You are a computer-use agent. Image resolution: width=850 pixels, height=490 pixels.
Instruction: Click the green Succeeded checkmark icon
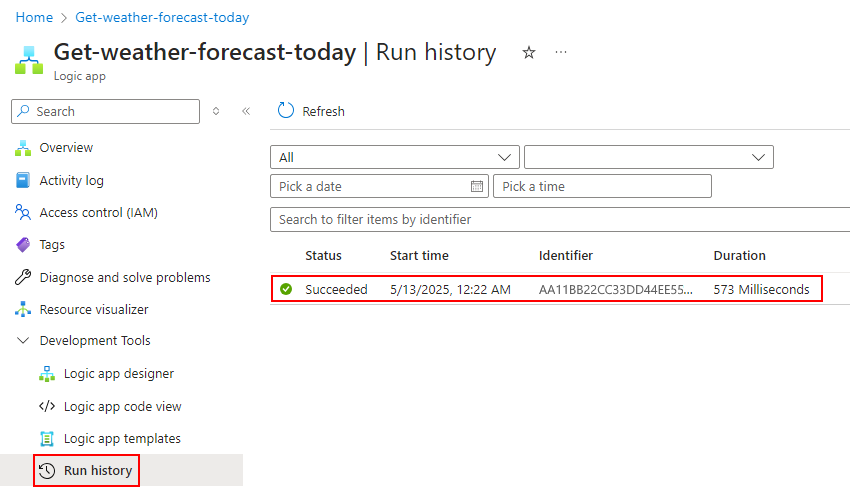tap(286, 289)
